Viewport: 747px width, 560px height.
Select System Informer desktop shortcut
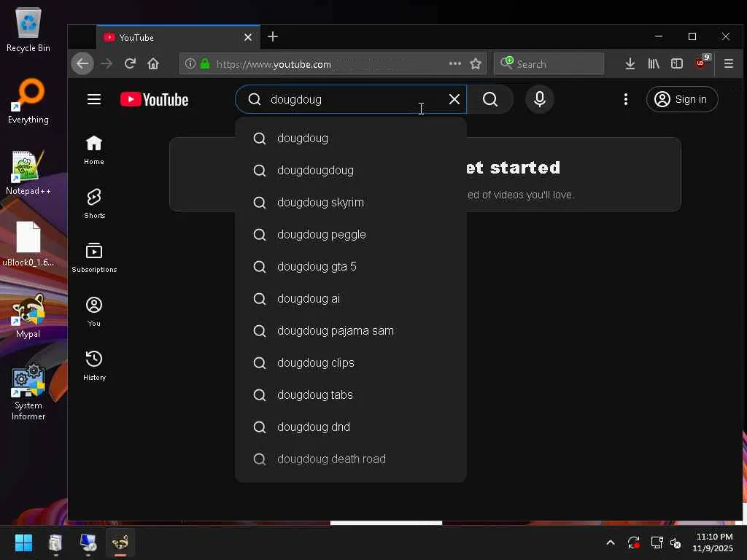point(28,392)
